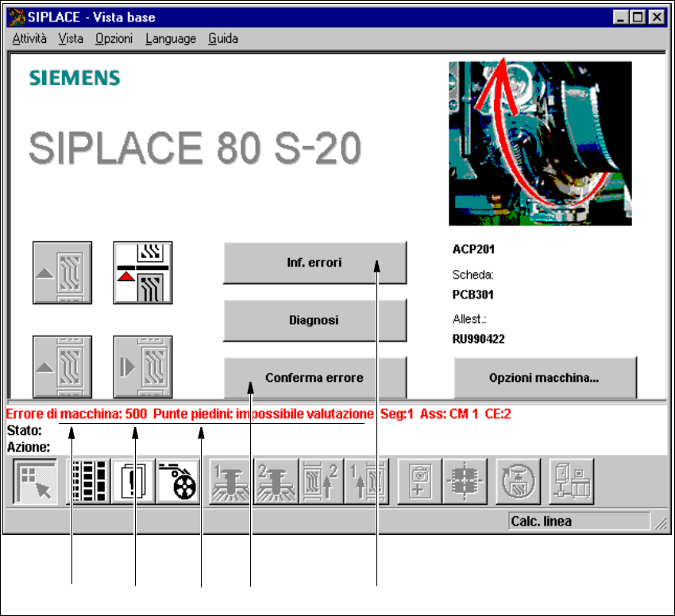
Task: Click the component crosshair alignment icon
Action: (x=465, y=481)
